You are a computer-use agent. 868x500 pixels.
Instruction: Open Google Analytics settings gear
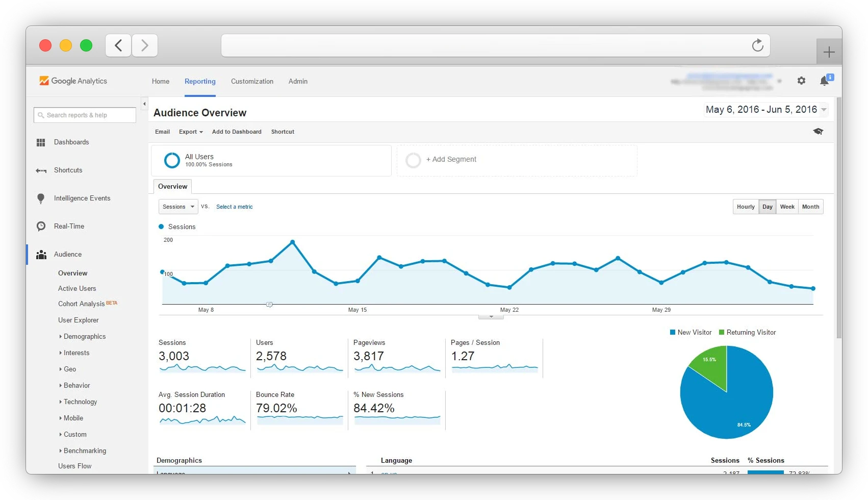[x=801, y=81]
